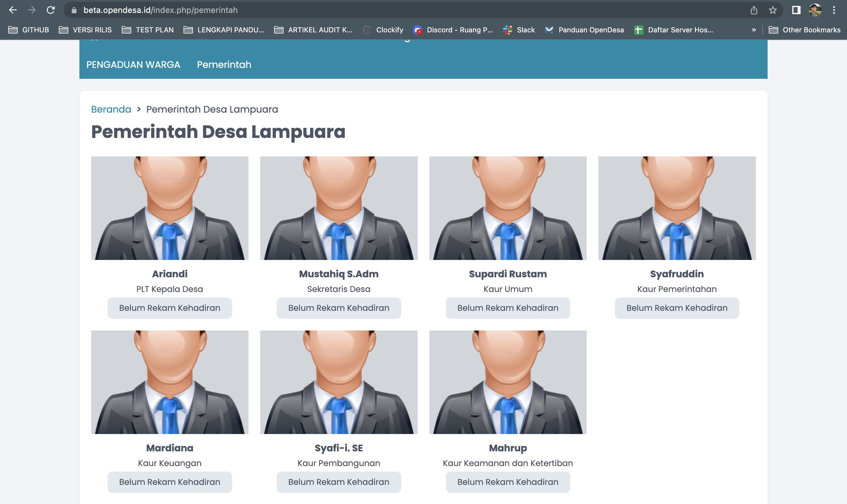Click Mardiana's profile photo
The image size is (847, 504).
pyautogui.click(x=170, y=382)
